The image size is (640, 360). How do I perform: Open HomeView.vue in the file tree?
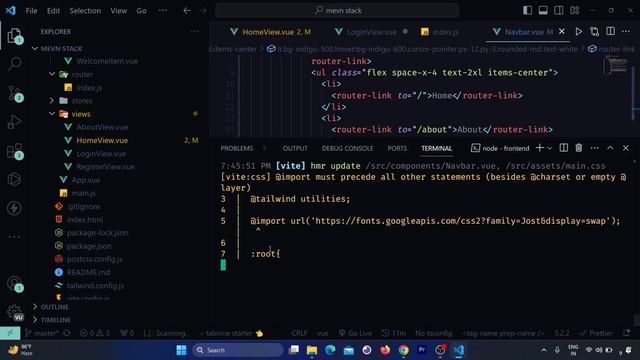[x=102, y=140]
